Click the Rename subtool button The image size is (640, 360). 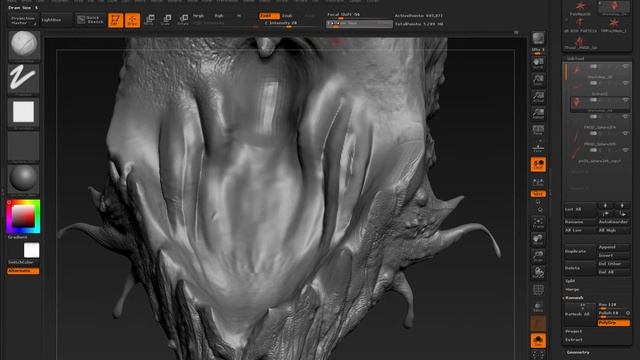point(580,222)
